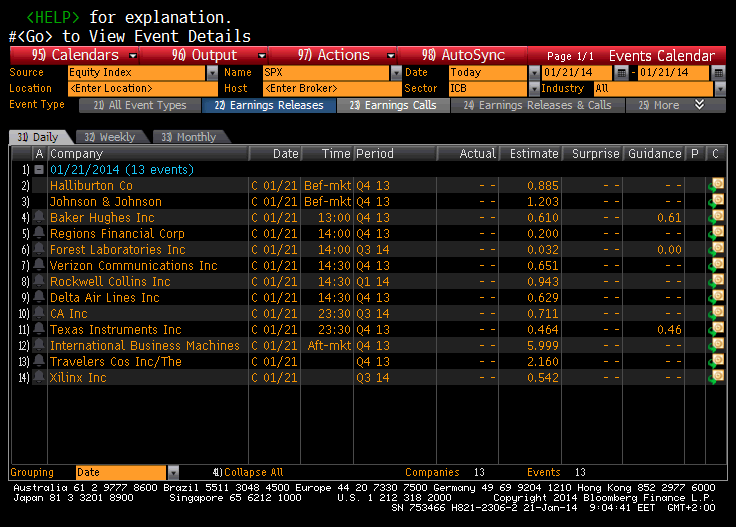Image resolution: width=736 pixels, height=527 pixels.
Task: Click Texas Instruments guidance value 0.46
Action: pyautogui.click(x=669, y=329)
